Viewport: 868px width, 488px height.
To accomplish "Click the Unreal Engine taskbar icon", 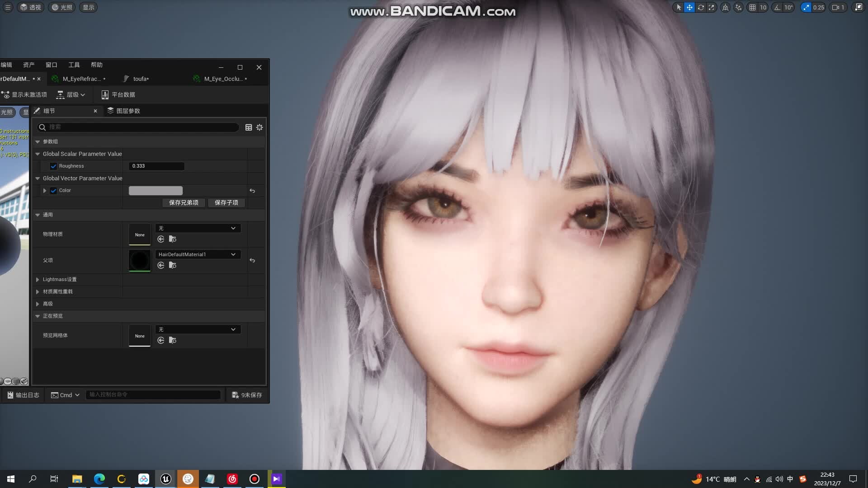I will [166, 479].
